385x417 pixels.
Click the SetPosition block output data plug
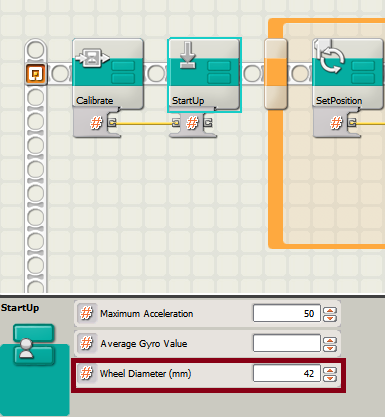tap(352, 123)
